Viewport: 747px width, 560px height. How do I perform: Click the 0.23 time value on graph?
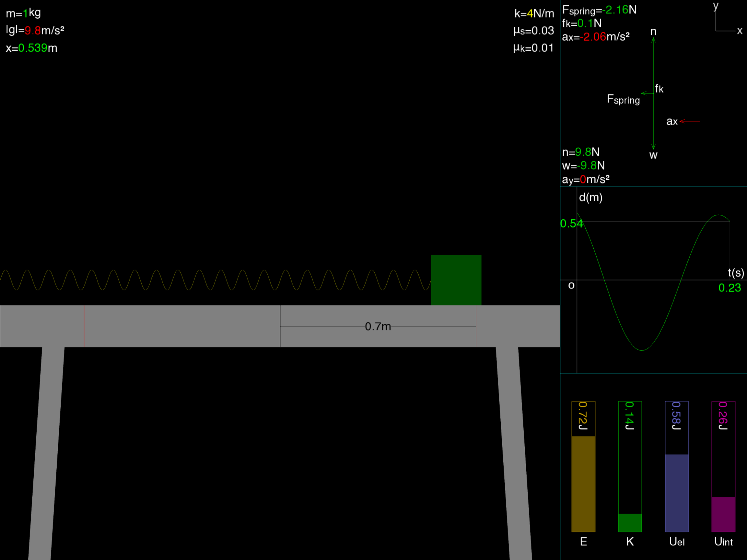click(730, 288)
